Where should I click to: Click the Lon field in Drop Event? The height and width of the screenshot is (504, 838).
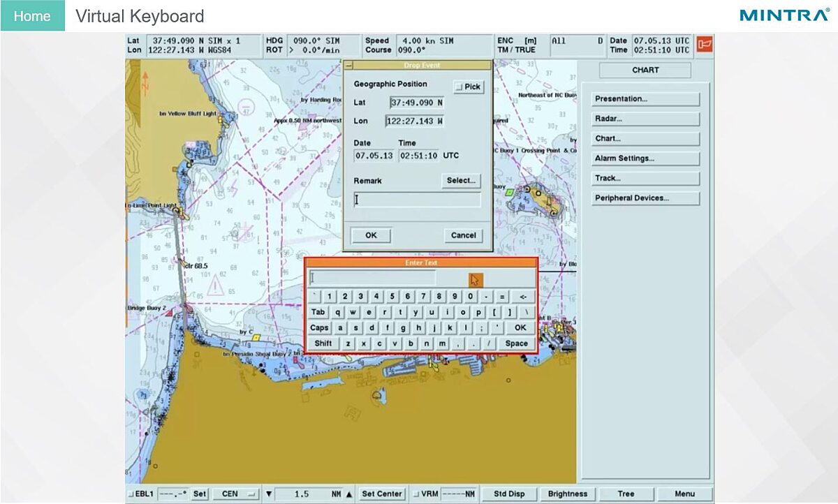[x=415, y=121]
